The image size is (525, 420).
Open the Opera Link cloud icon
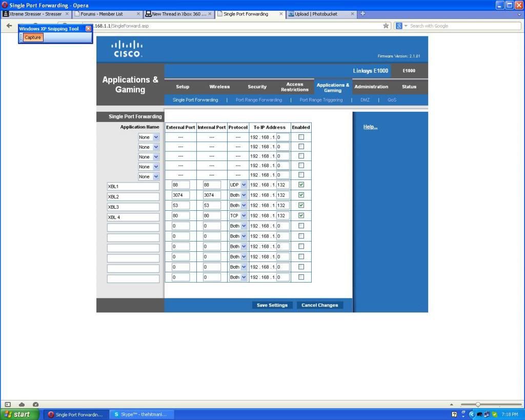[22, 404]
